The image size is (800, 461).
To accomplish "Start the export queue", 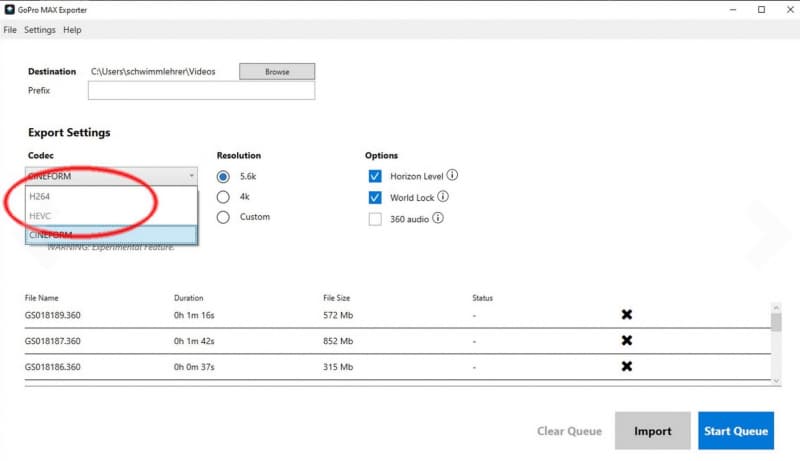I will [x=736, y=431].
